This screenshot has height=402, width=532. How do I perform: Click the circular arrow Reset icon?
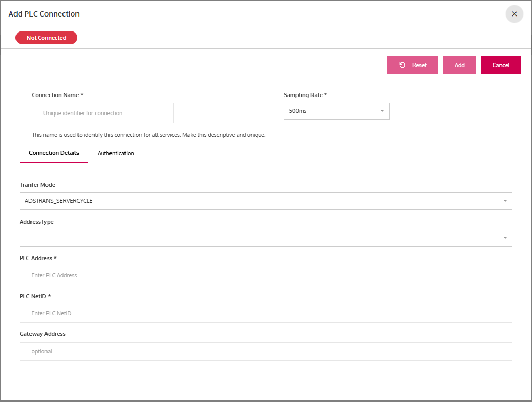[x=402, y=65]
